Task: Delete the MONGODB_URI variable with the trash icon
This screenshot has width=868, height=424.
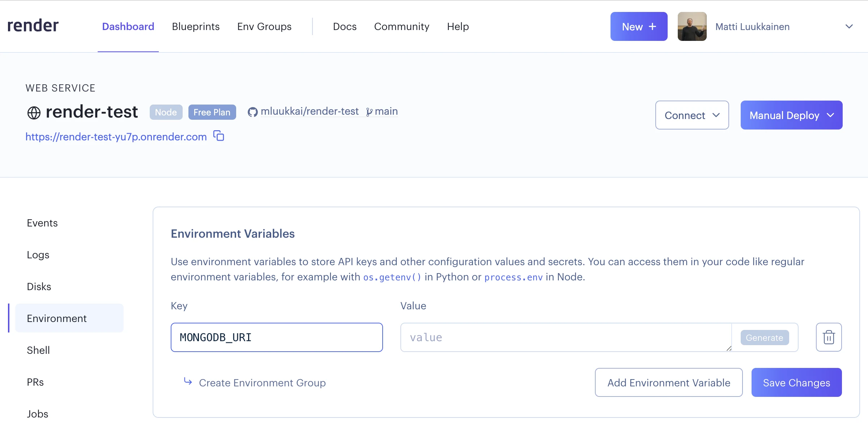Action: [x=829, y=337]
